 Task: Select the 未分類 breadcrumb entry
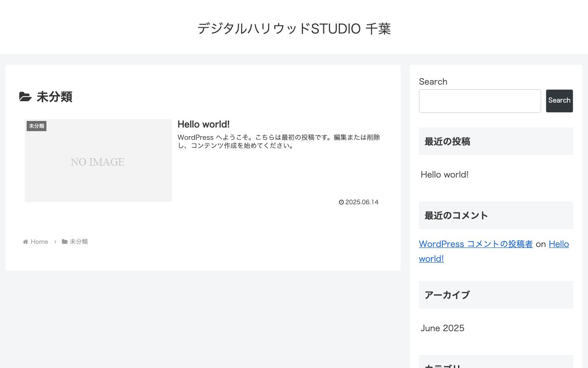pos(79,241)
